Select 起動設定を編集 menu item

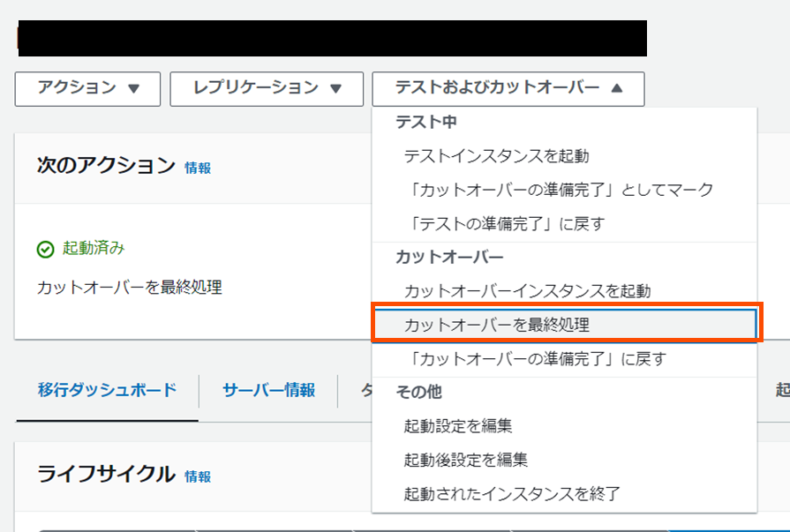(564, 426)
